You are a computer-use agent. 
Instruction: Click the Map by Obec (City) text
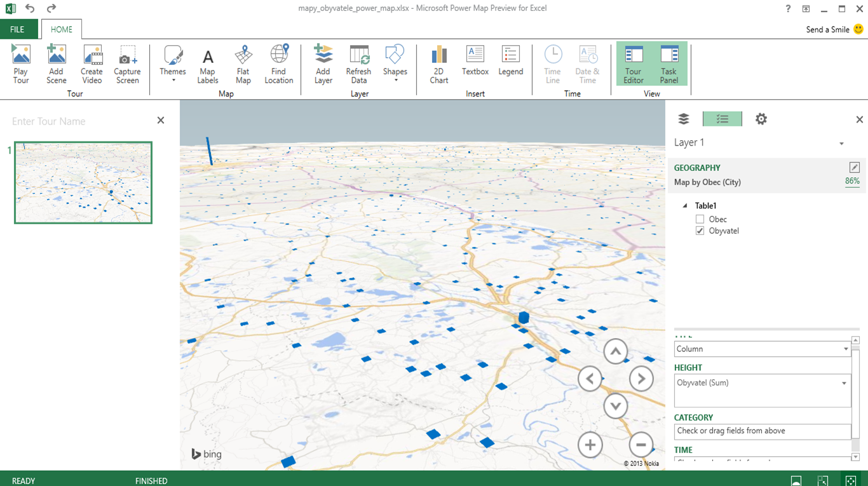(x=707, y=182)
